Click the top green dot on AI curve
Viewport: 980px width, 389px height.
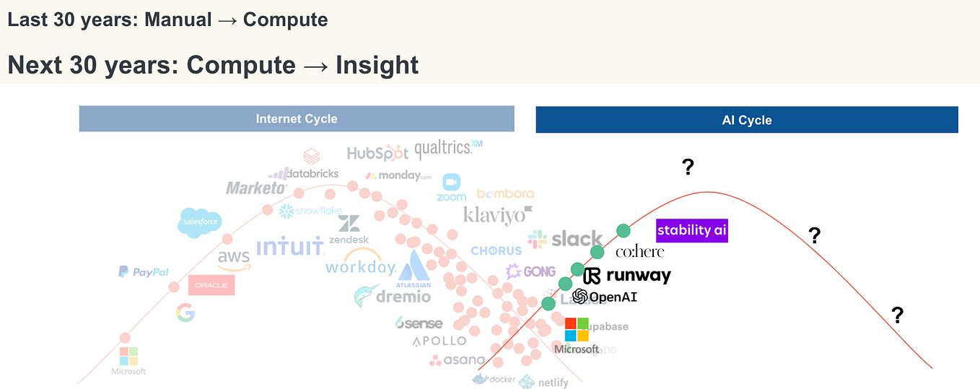click(x=624, y=231)
